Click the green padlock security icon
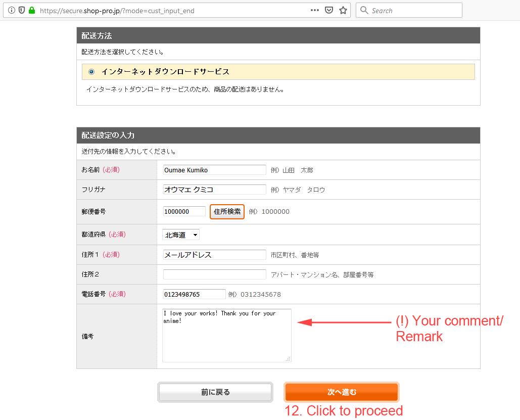This screenshot has height=420, width=520. 32,10
